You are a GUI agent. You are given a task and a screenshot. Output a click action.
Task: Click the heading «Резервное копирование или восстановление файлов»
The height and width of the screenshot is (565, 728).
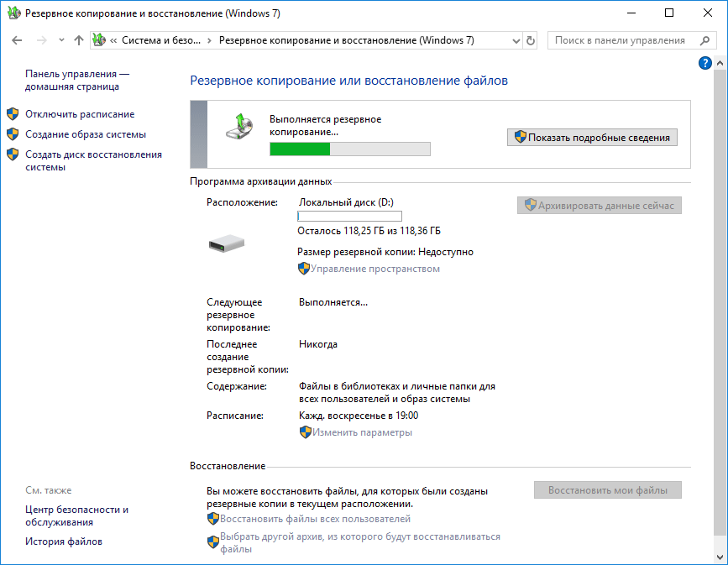(x=348, y=81)
